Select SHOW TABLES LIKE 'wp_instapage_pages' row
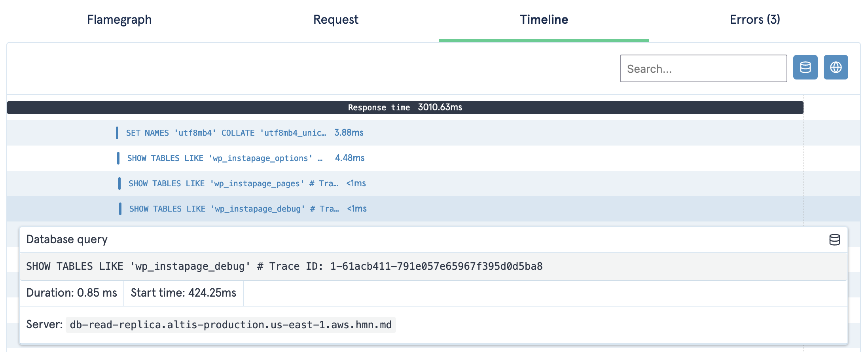 [x=434, y=184]
